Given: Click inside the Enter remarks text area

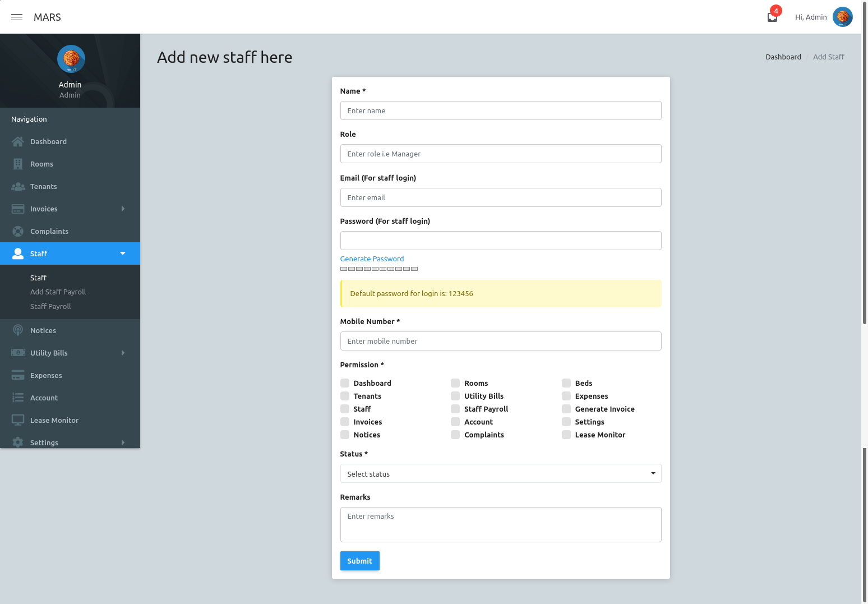Looking at the screenshot, I should coord(500,524).
